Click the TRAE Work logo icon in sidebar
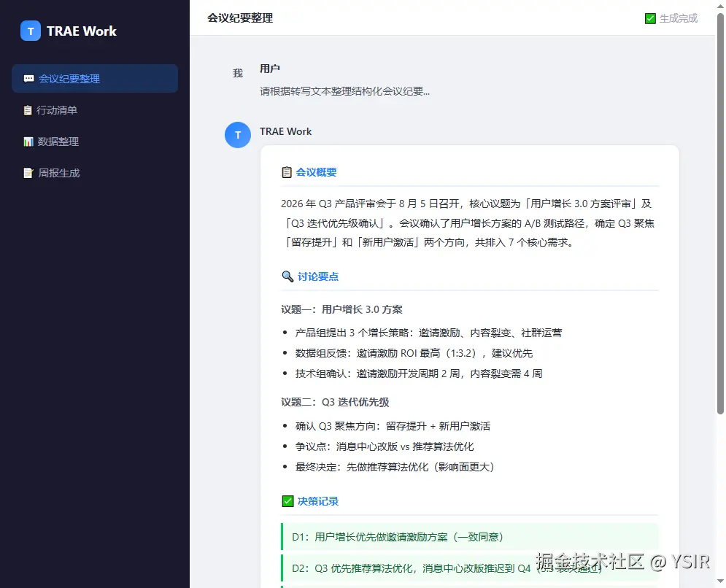 pos(31,31)
